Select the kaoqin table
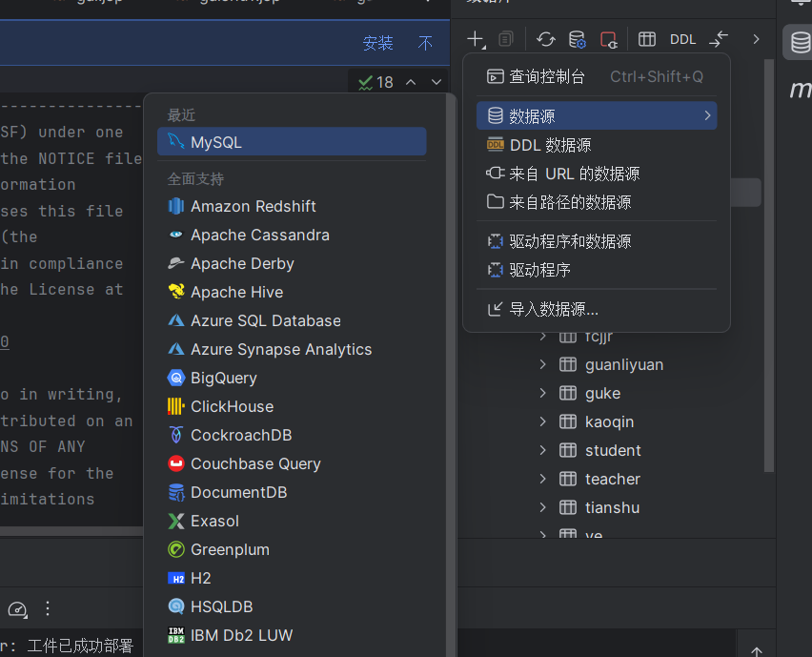The height and width of the screenshot is (657, 812). (x=610, y=421)
